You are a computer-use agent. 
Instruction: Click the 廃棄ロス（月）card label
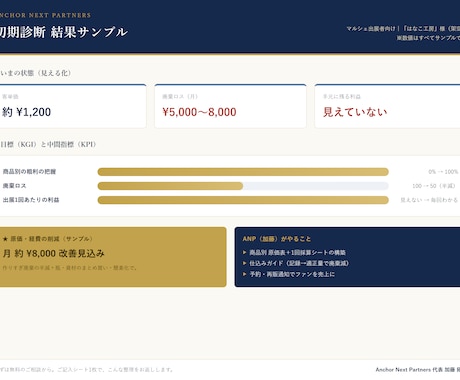click(180, 96)
